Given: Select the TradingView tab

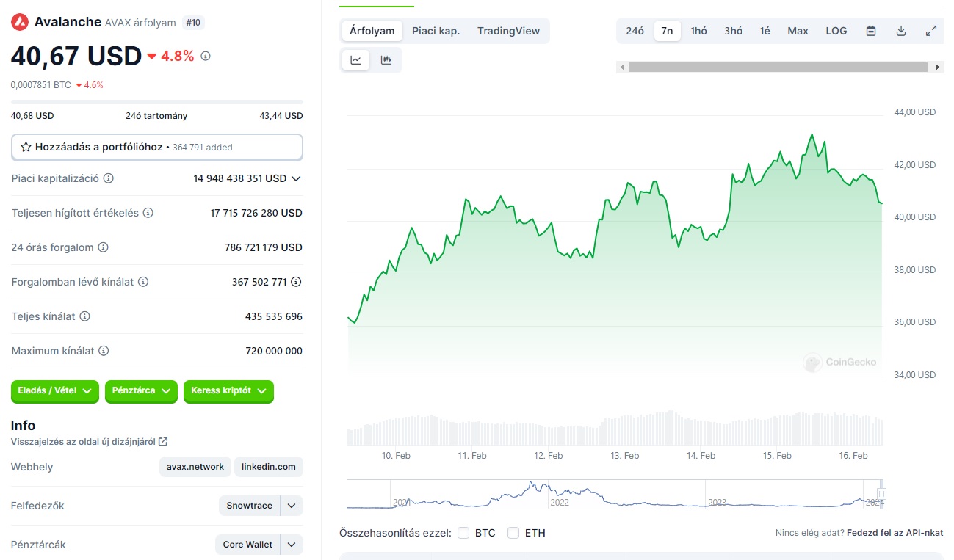Looking at the screenshot, I should (508, 31).
